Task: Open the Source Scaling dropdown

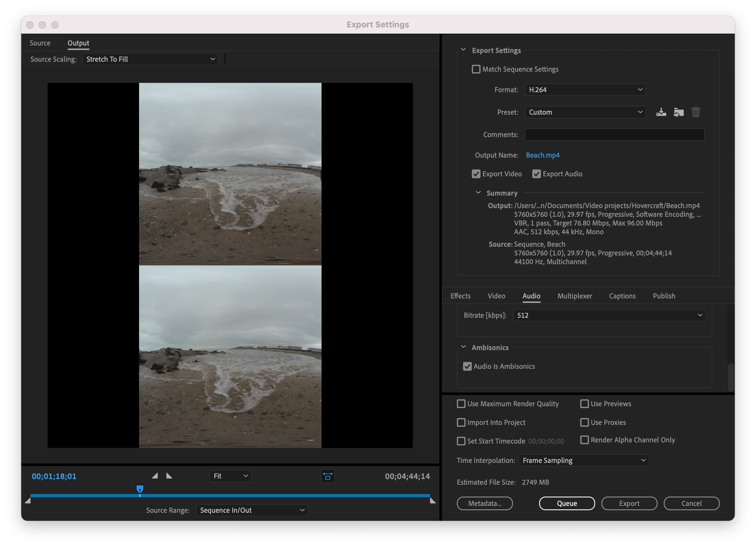Action: point(150,59)
